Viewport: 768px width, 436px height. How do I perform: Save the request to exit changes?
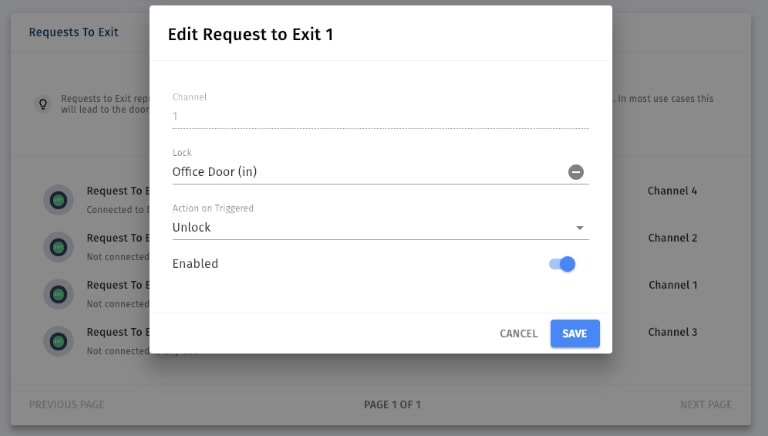point(575,334)
